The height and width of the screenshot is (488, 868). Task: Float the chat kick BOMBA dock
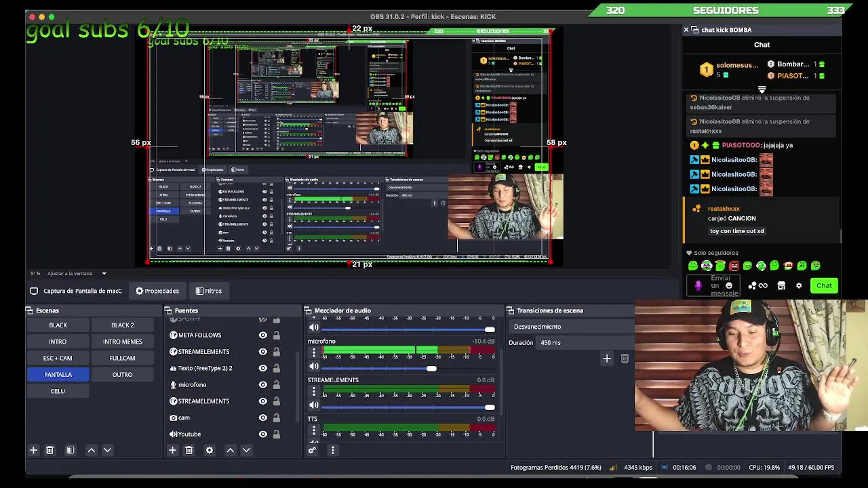(694, 30)
